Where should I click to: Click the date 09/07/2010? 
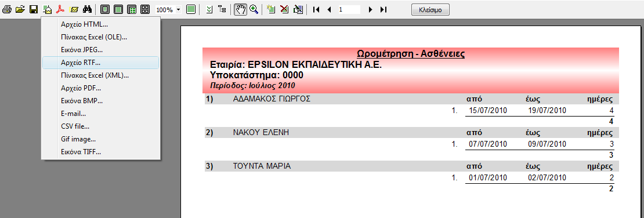pos(547,144)
